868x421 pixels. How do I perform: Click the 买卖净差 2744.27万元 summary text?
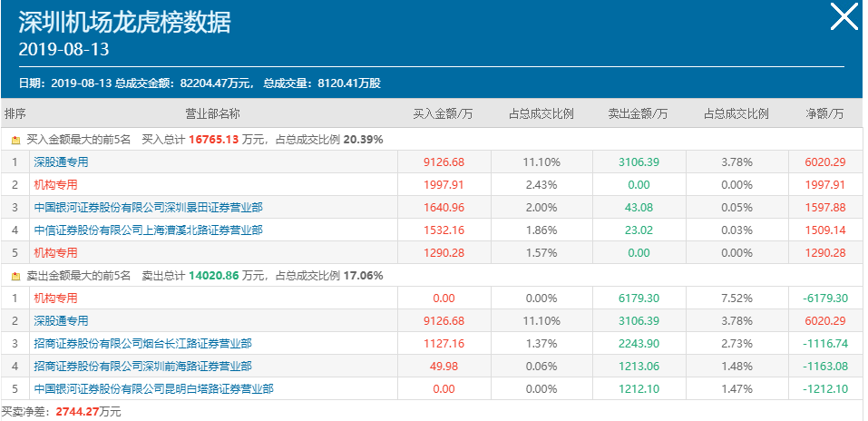pyautogui.click(x=62, y=411)
